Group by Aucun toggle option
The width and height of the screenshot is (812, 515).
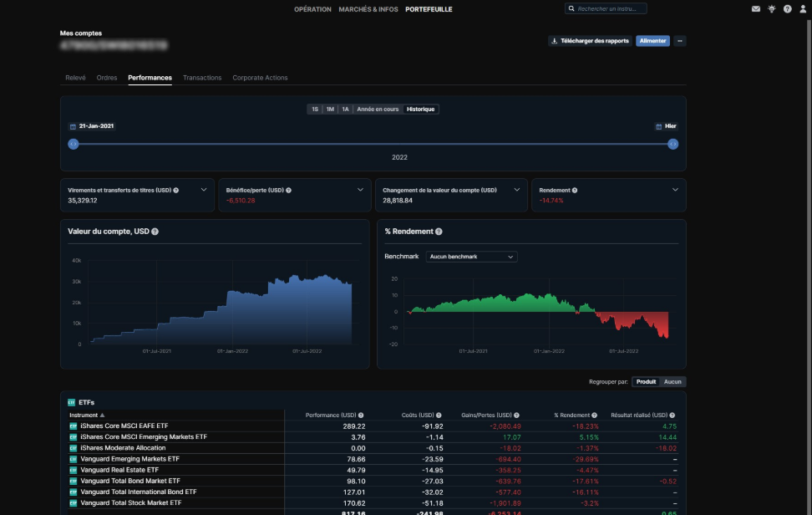pos(672,382)
